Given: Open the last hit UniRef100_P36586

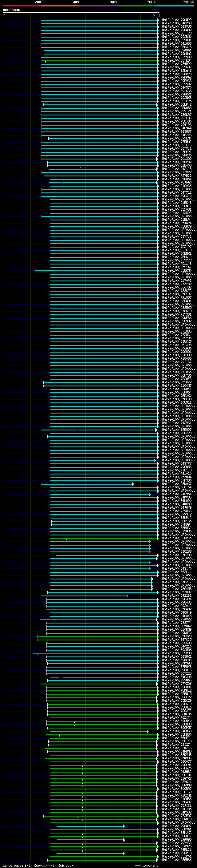Looking at the screenshot, I should pos(177,860).
